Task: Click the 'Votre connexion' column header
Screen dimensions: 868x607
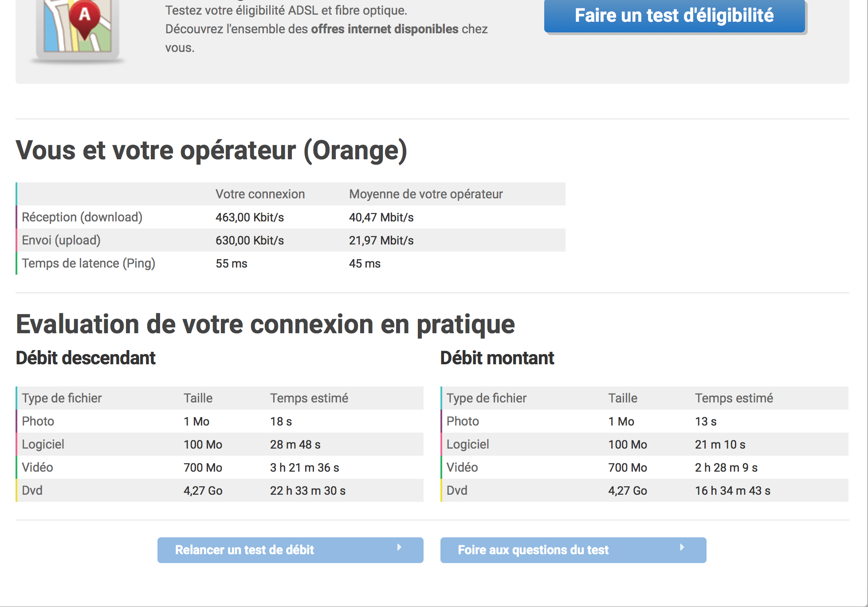Action: click(x=260, y=194)
